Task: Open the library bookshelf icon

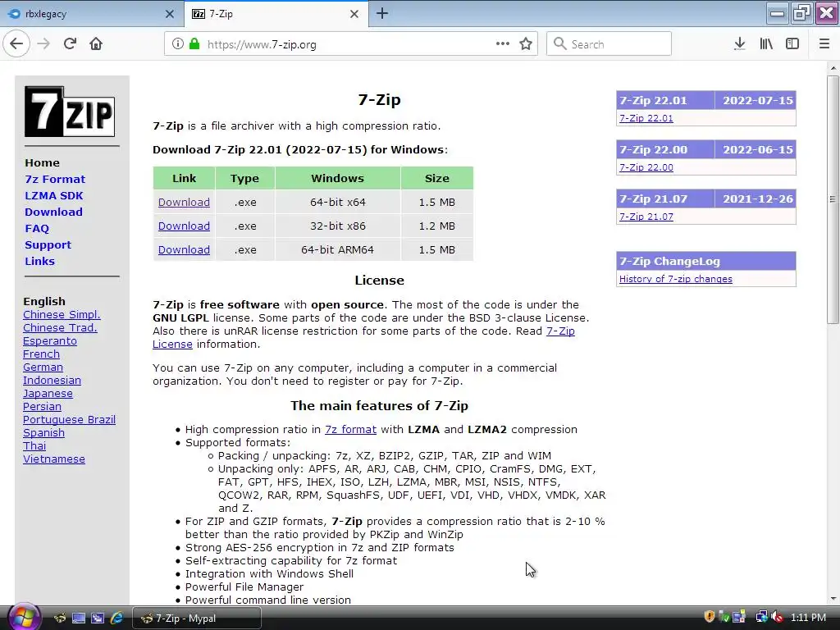Action: [x=766, y=44]
